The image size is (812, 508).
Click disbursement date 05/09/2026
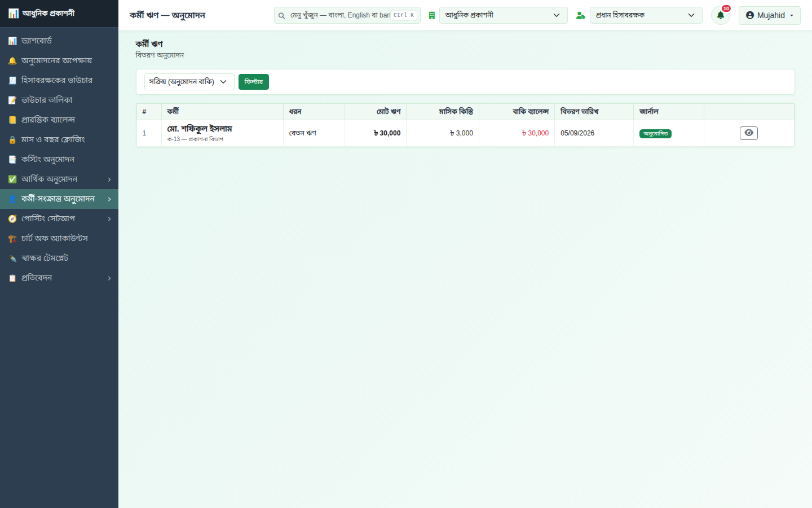coord(577,133)
